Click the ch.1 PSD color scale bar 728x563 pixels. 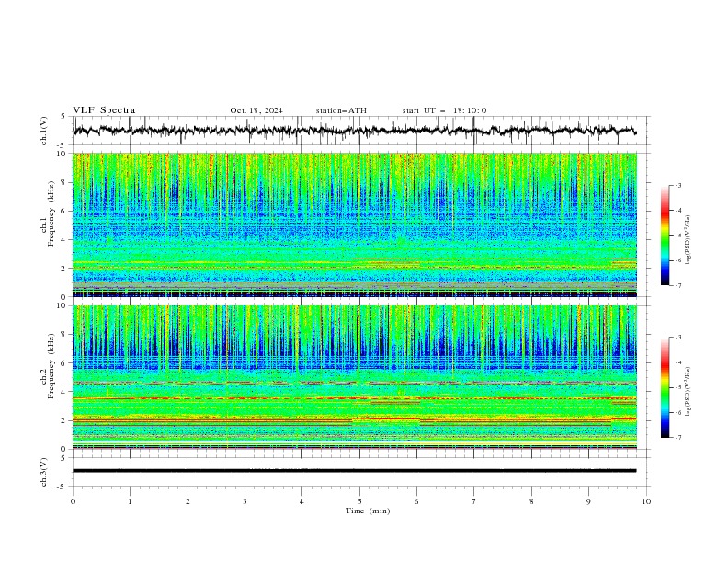665,236
